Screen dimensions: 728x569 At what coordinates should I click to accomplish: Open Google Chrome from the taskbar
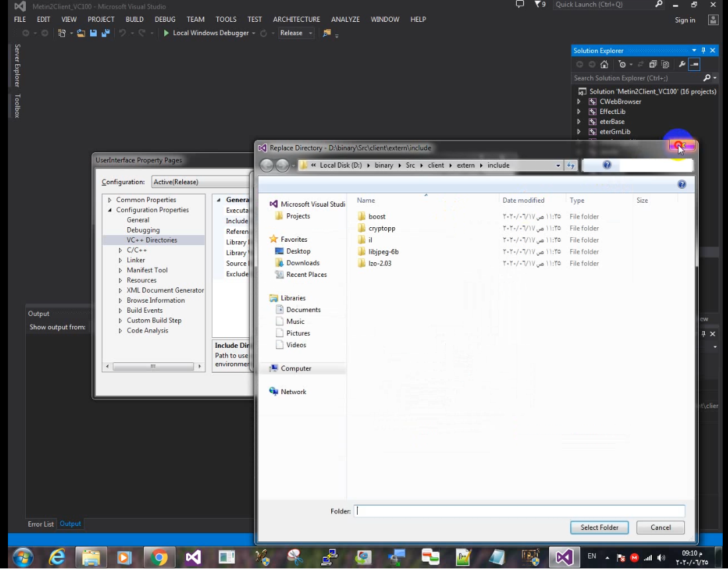pyautogui.click(x=159, y=557)
